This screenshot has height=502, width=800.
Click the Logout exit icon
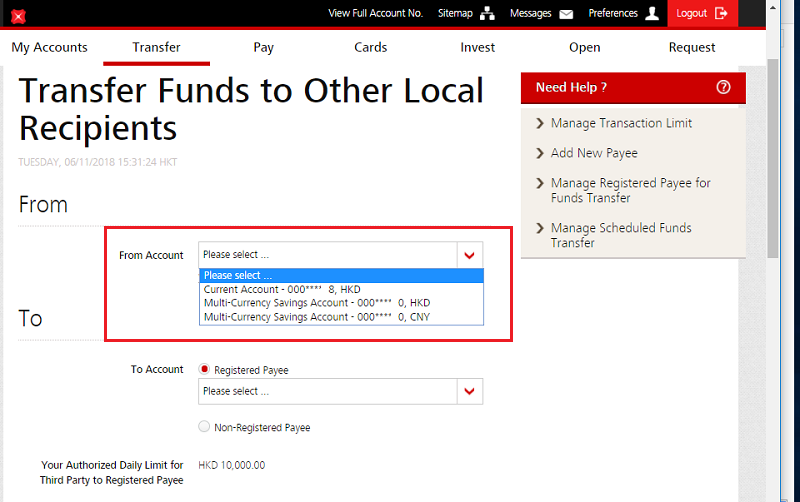point(722,14)
